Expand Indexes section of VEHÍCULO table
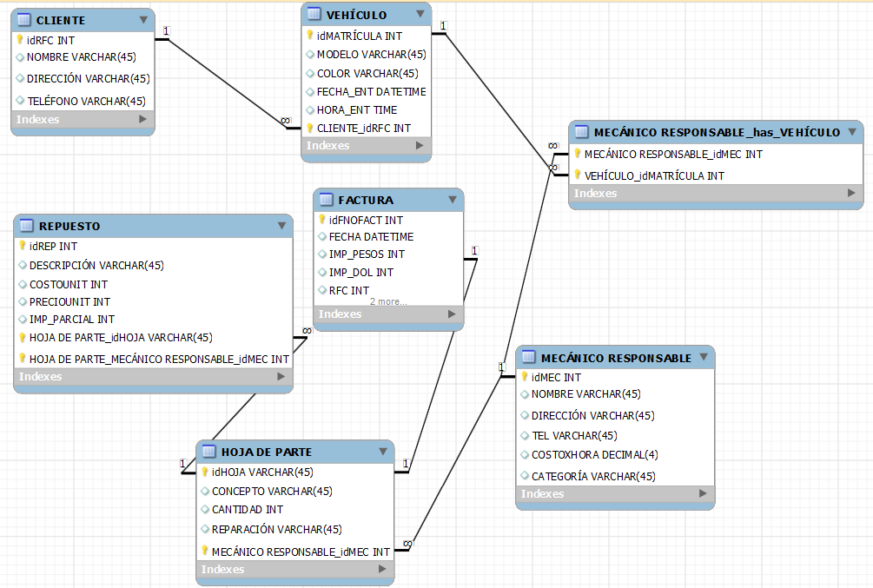Image resolution: width=873 pixels, height=588 pixels. 420,146
